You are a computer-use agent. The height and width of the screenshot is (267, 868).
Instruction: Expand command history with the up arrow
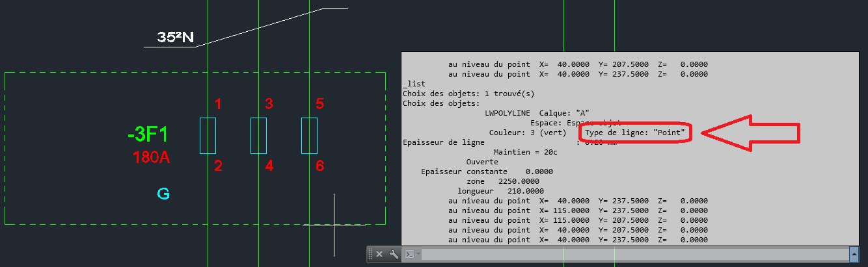854,254
